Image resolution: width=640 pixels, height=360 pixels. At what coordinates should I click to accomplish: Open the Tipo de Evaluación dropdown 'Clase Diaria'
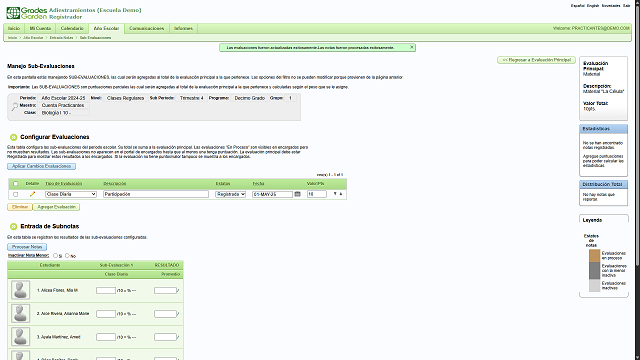coord(71,194)
